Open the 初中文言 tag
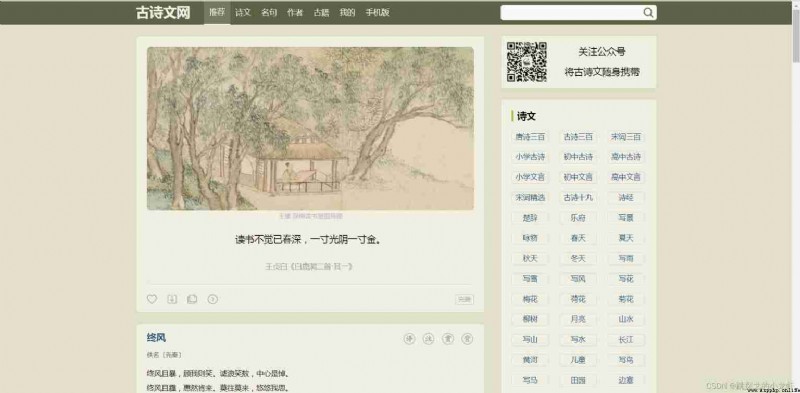Viewport: 800px width, 393px height. click(x=578, y=177)
